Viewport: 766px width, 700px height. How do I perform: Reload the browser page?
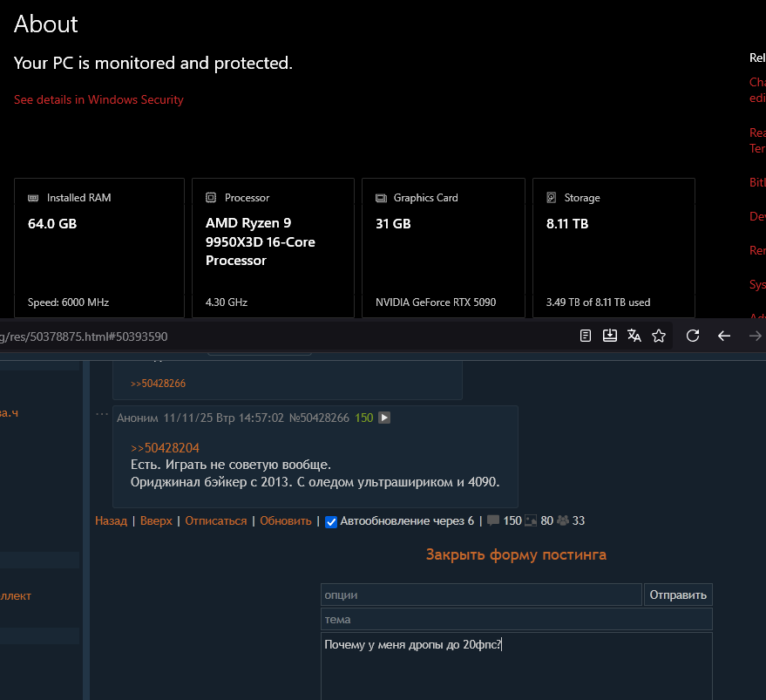693,336
